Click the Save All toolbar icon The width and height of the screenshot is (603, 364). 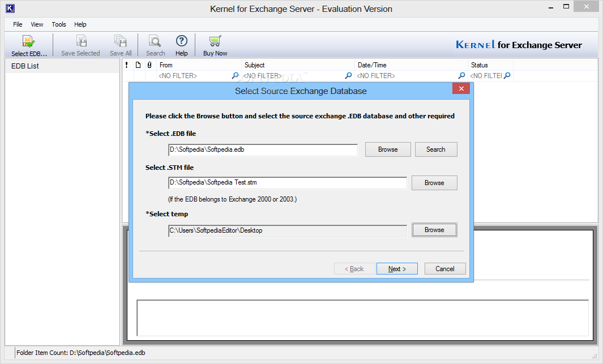click(121, 41)
